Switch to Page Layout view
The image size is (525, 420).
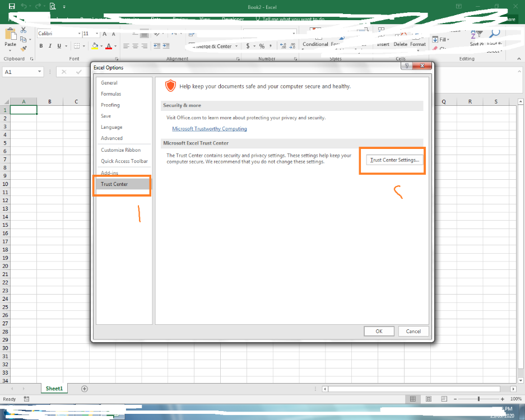pyautogui.click(x=429, y=399)
